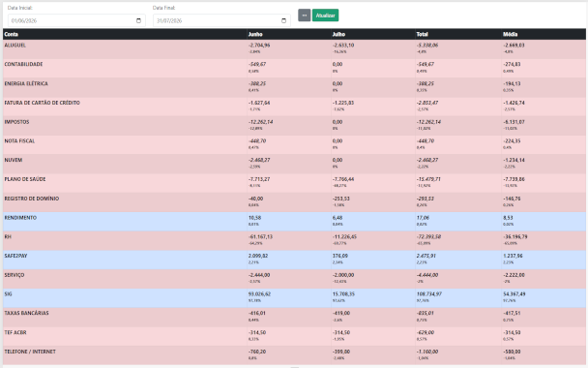Viewport: 588px width, 368px height.
Task: Click RENDIMENTO Junho value 10,58
Action: pyautogui.click(x=254, y=218)
